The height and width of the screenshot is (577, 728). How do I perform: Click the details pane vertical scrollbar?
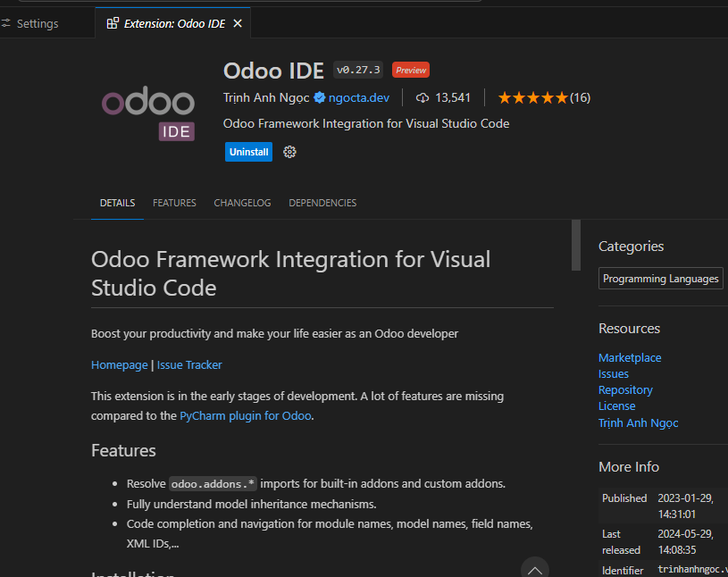(576, 245)
